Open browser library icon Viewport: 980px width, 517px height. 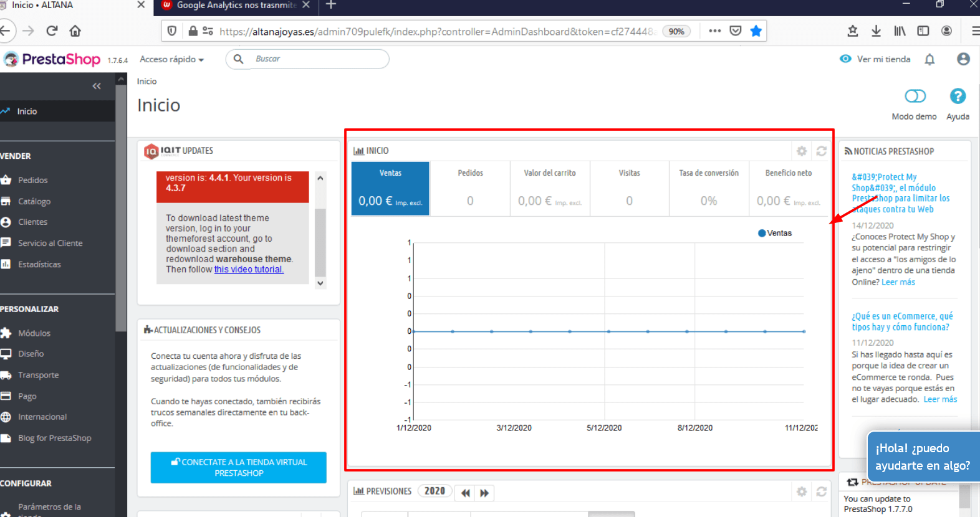coord(900,31)
